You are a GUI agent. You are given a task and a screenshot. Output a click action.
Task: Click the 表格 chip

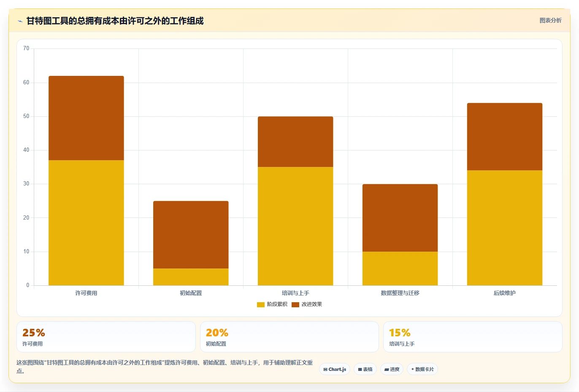[x=365, y=369]
